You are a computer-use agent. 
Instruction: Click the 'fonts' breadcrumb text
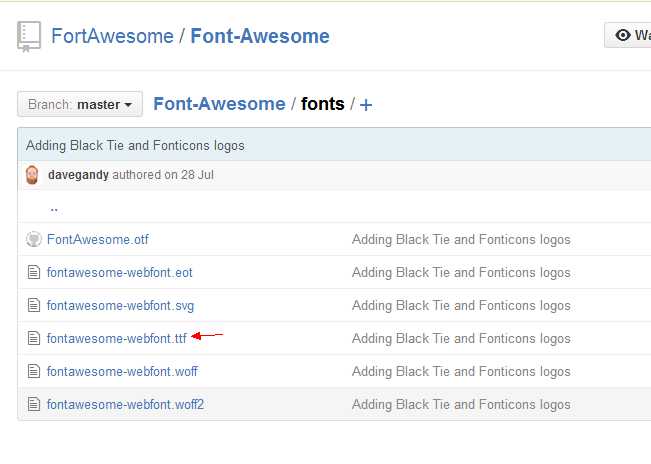[x=323, y=104]
